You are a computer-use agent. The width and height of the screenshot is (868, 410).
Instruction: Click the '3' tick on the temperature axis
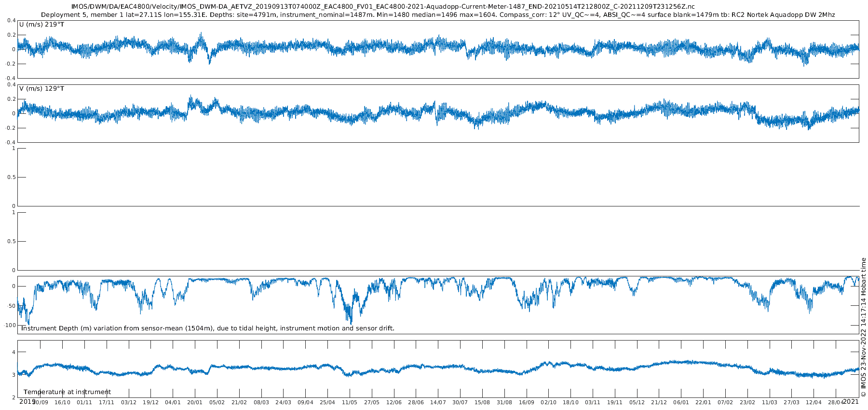pos(14,375)
